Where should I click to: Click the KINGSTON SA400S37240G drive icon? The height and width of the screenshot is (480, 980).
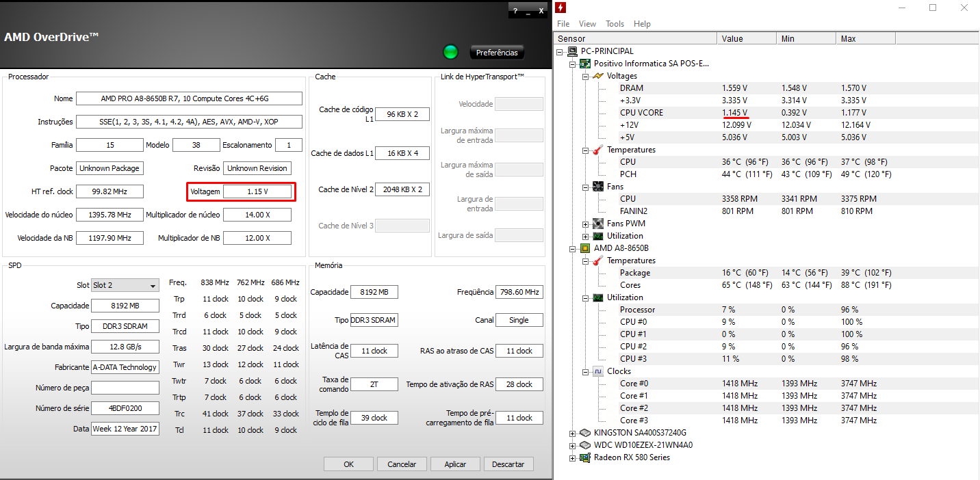tap(585, 433)
